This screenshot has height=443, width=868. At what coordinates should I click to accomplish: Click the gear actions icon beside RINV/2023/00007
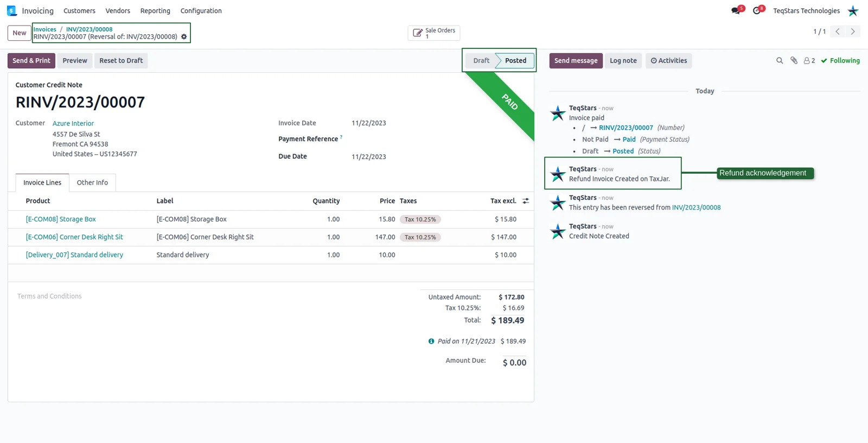point(184,37)
